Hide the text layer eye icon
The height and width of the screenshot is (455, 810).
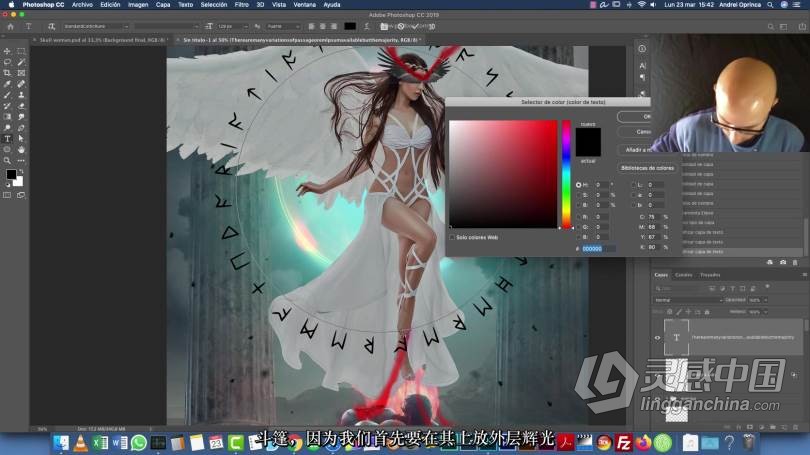pyautogui.click(x=658, y=338)
